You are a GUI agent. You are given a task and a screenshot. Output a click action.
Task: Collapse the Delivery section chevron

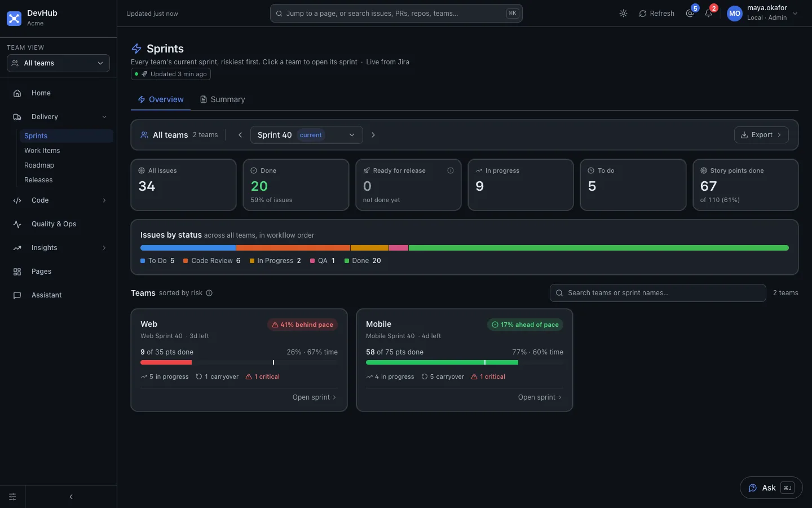[104, 117]
